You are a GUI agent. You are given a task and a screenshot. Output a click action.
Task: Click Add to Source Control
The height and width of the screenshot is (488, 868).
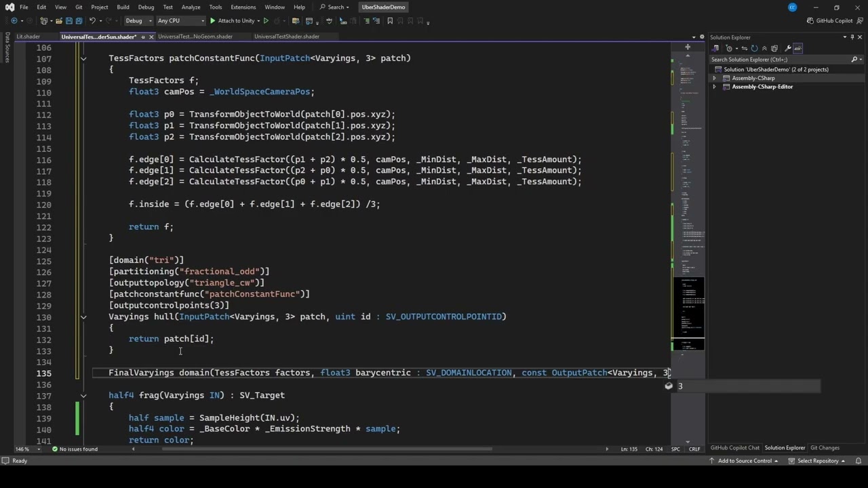pyautogui.click(x=744, y=461)
